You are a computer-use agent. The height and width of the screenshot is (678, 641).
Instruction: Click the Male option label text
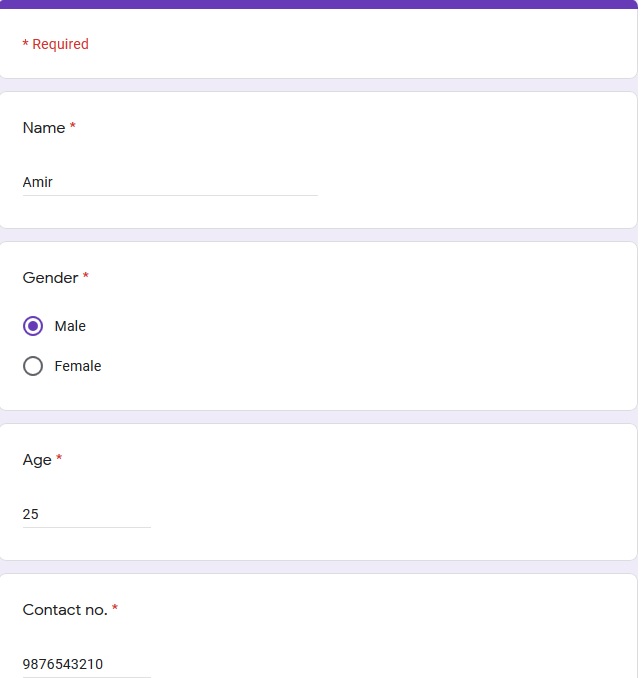pos(70,326)
